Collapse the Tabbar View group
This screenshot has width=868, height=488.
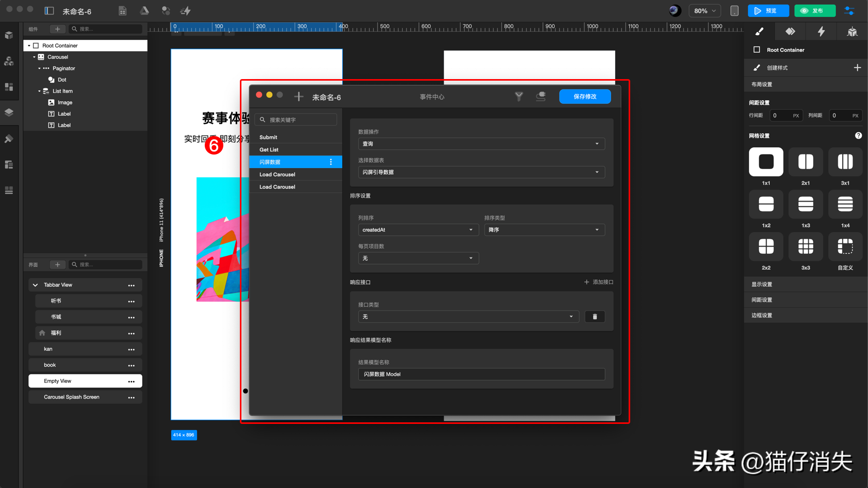[x=35, y=285]
